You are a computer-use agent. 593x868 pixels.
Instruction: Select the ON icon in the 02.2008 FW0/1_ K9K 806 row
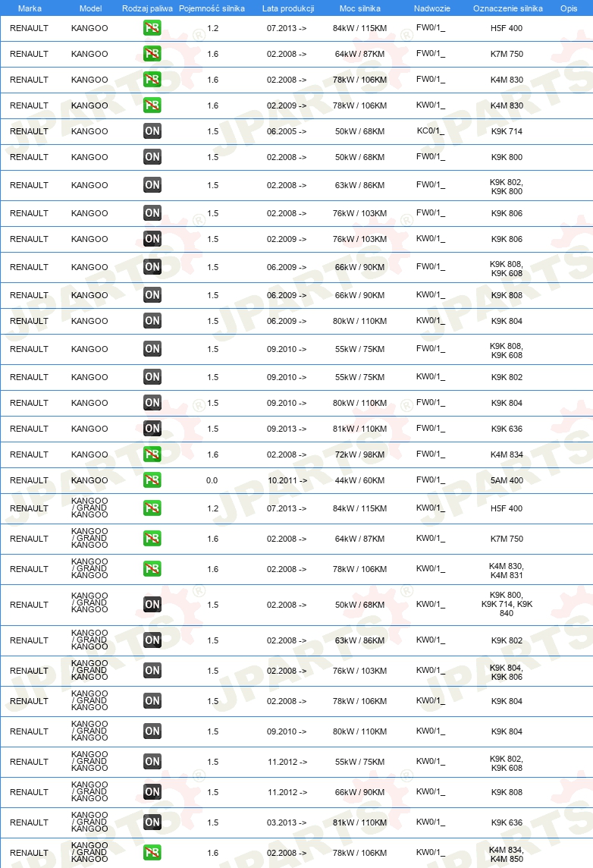[152, 213]
